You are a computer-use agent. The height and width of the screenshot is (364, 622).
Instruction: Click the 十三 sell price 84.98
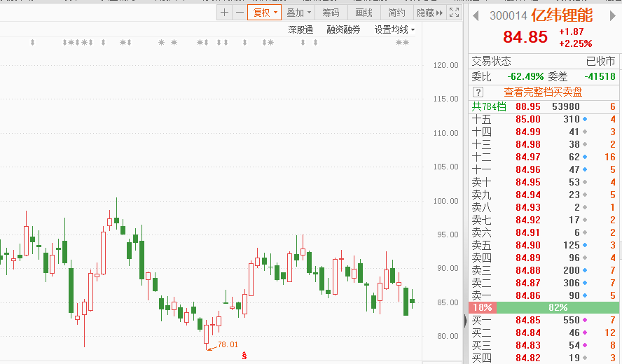click(x=528, y=145)
